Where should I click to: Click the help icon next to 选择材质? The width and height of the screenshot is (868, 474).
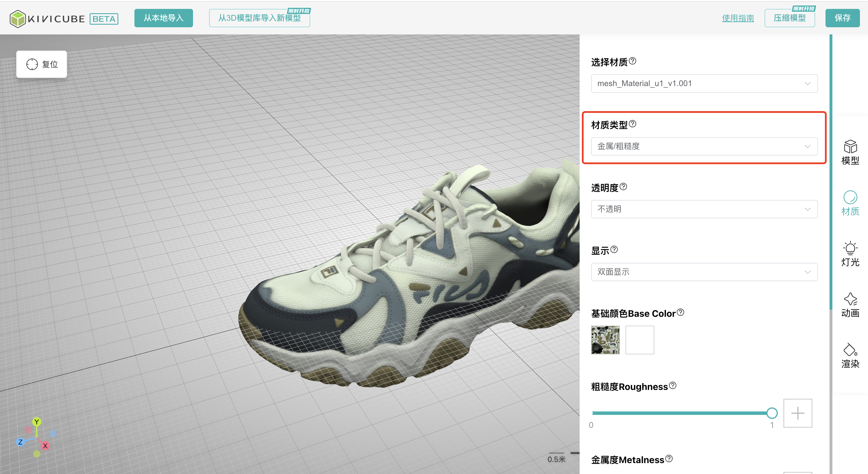(x=632, y=61)
